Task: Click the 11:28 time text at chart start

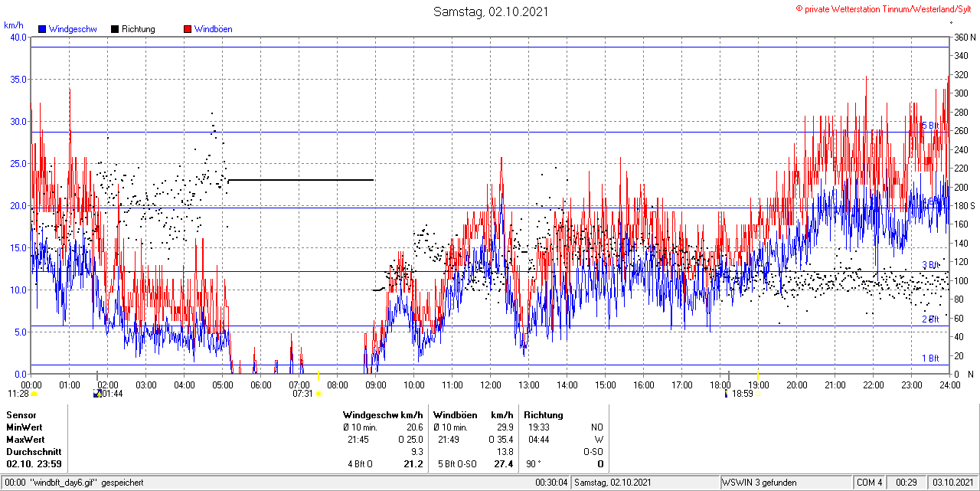Action: tap(18, 394)
